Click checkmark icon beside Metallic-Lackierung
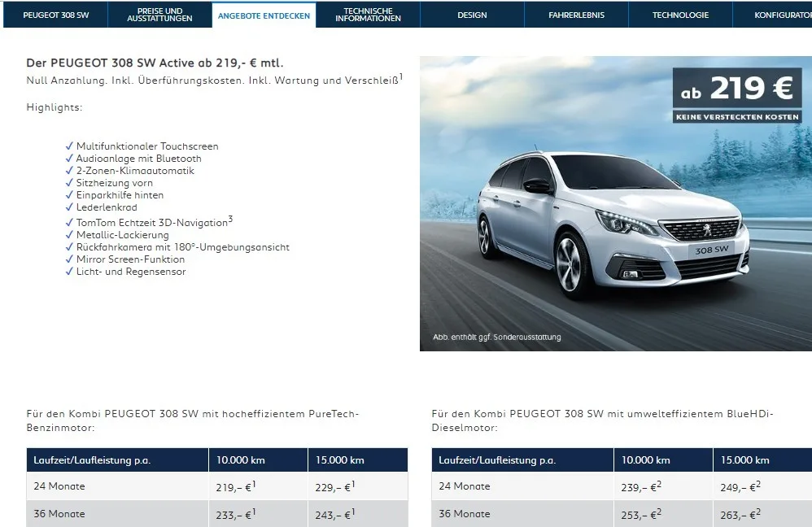Screen dimensions: 812x527 (69, 234)
